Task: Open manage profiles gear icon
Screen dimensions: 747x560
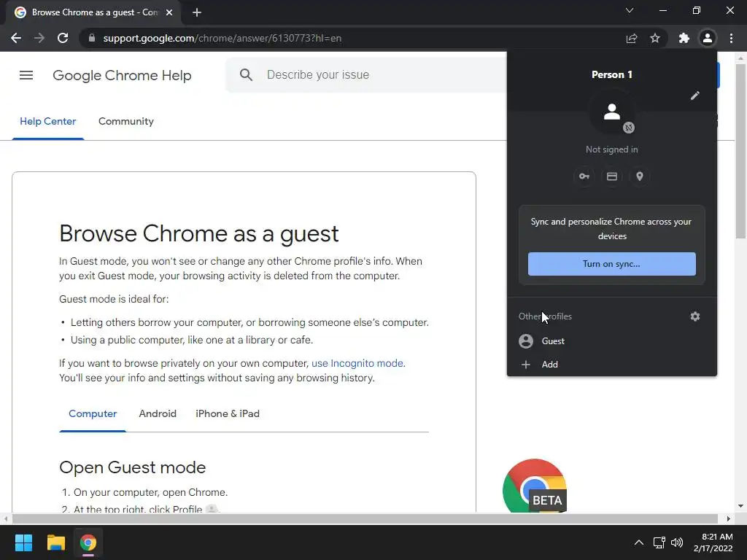Action: 695,316
